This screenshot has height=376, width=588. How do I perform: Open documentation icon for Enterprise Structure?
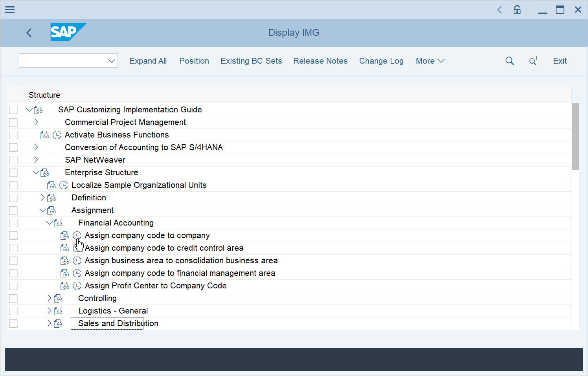45,172
